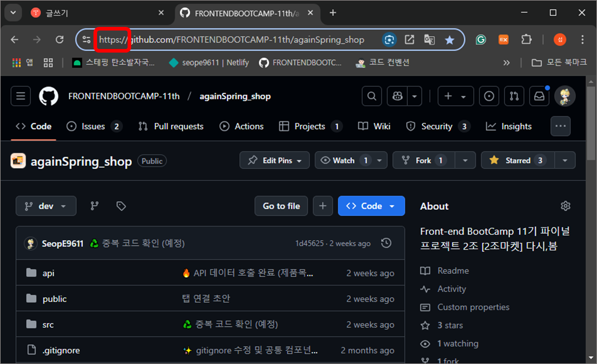
Task: Open the Chrome profile avatar
Action: click(560, 39)
